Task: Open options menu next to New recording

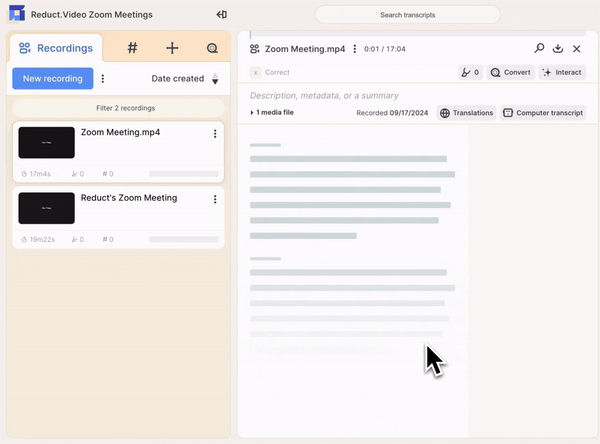Action: click(x=103, y=78)
